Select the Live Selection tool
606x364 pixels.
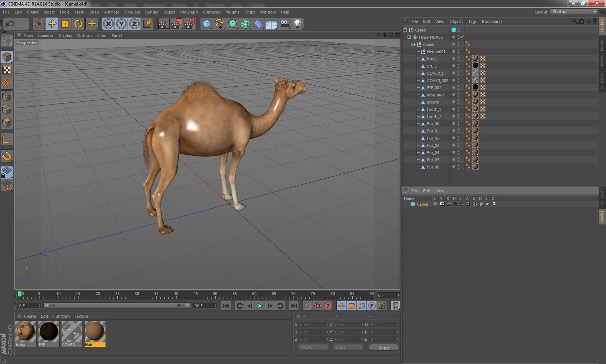[39, 24]
